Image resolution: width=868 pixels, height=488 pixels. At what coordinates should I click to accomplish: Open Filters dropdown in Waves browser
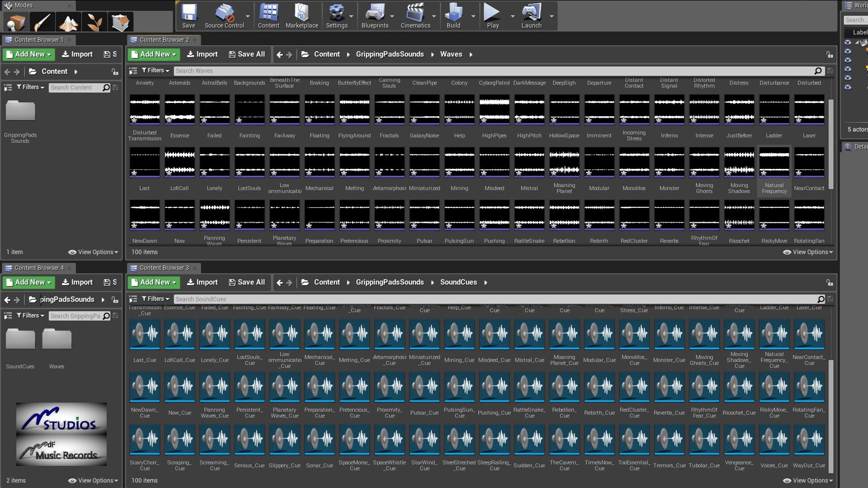click(156, 70)
